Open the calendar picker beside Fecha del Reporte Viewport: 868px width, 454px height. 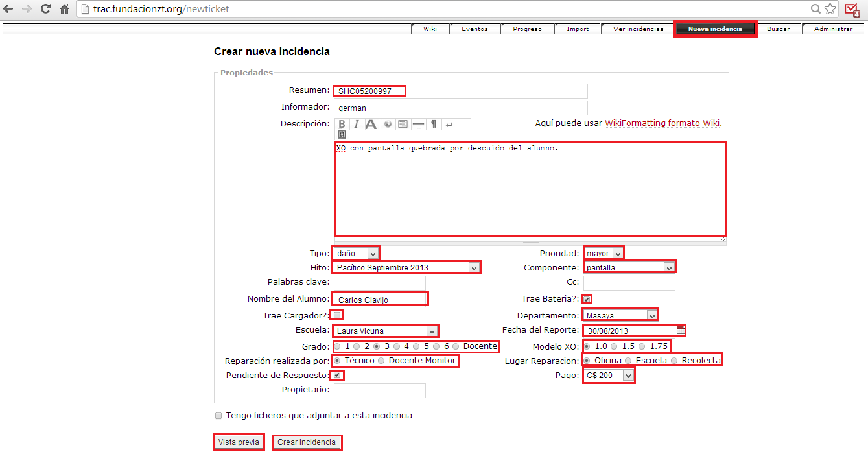point(680,330)
